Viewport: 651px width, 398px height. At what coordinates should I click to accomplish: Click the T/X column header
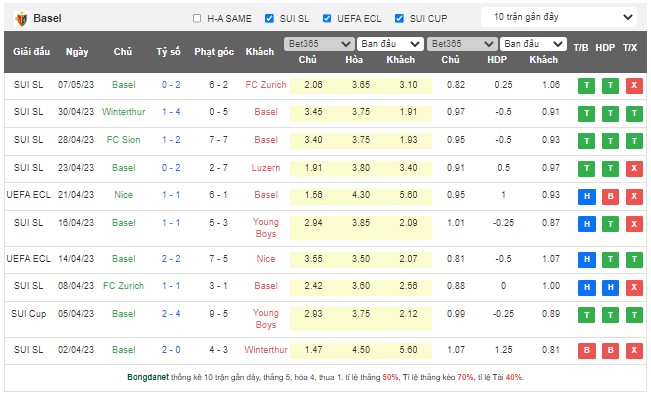tap(630, 48)
